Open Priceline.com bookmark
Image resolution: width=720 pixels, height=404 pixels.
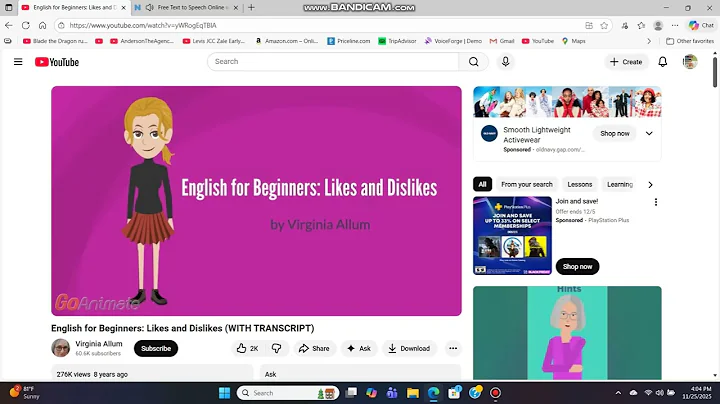point(349,41)
